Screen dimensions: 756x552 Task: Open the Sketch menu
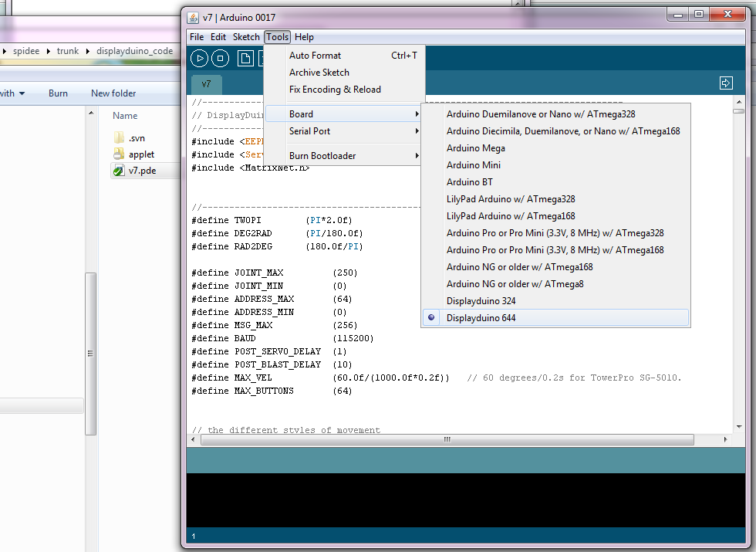pyautogui.click(x=246, y=37)
